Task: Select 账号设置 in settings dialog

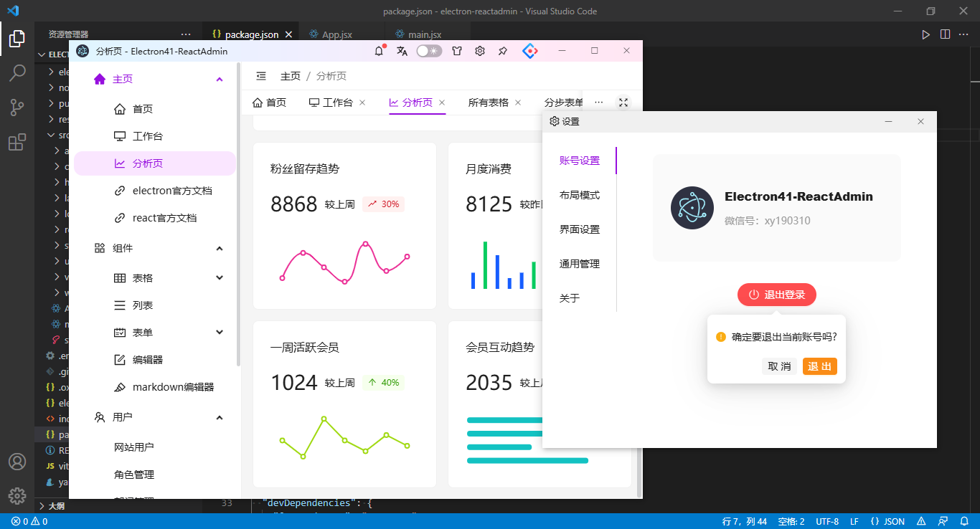Action: (x=580, y=161)
